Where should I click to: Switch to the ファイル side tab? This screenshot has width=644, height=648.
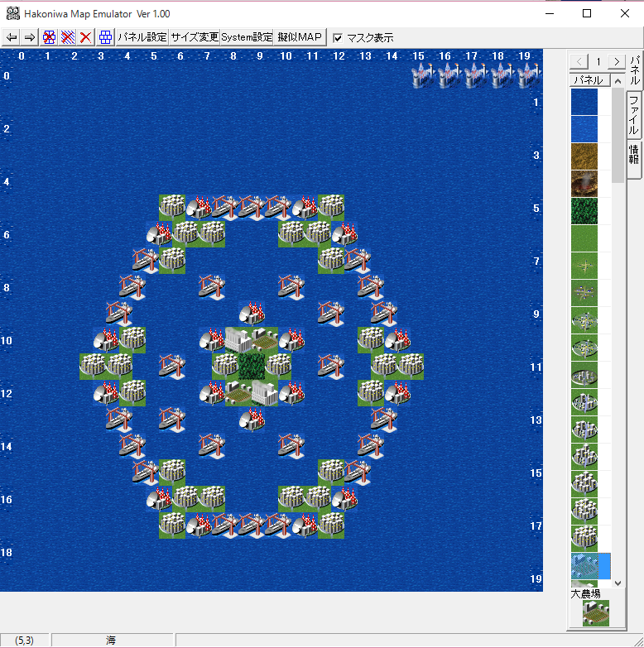[634, 114]
